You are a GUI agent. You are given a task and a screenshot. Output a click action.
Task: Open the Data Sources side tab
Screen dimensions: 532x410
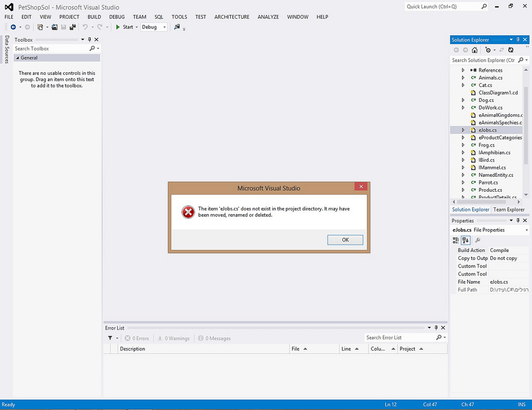click(6, 49)
